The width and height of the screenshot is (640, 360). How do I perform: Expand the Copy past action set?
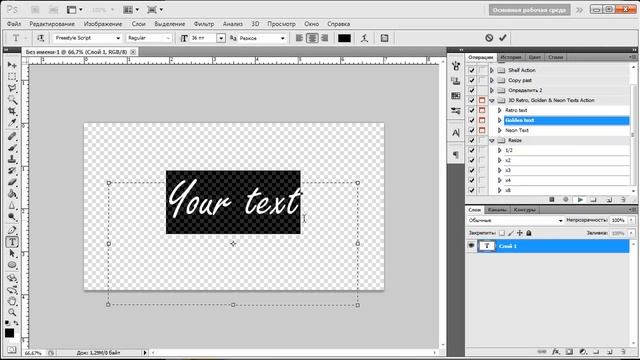(x=492, y=80)
